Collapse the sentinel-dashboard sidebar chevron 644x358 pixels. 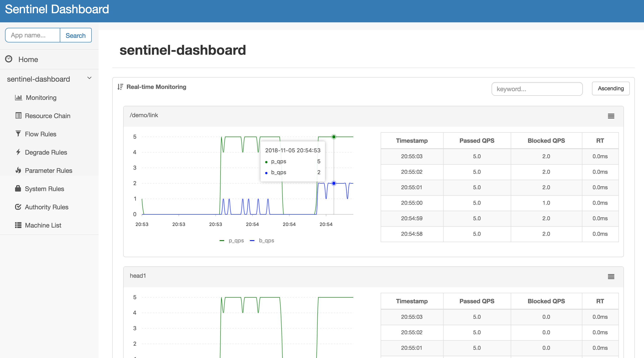tap(89, 78)
